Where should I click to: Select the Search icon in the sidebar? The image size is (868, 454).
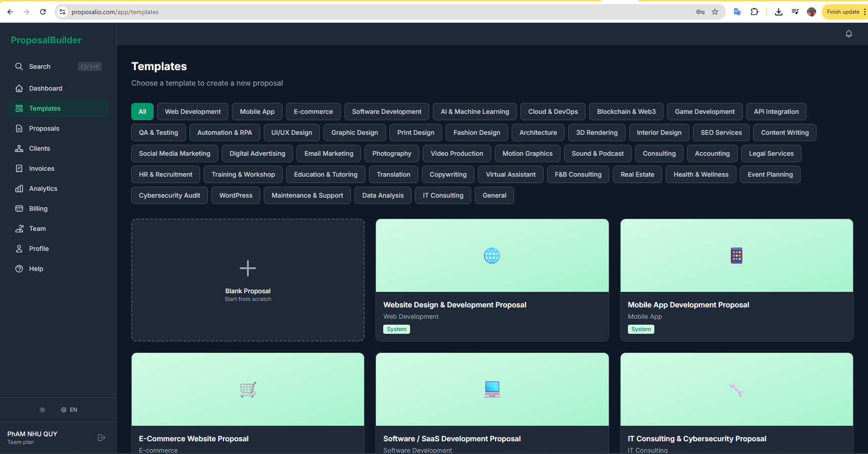(x=20, y=66)
